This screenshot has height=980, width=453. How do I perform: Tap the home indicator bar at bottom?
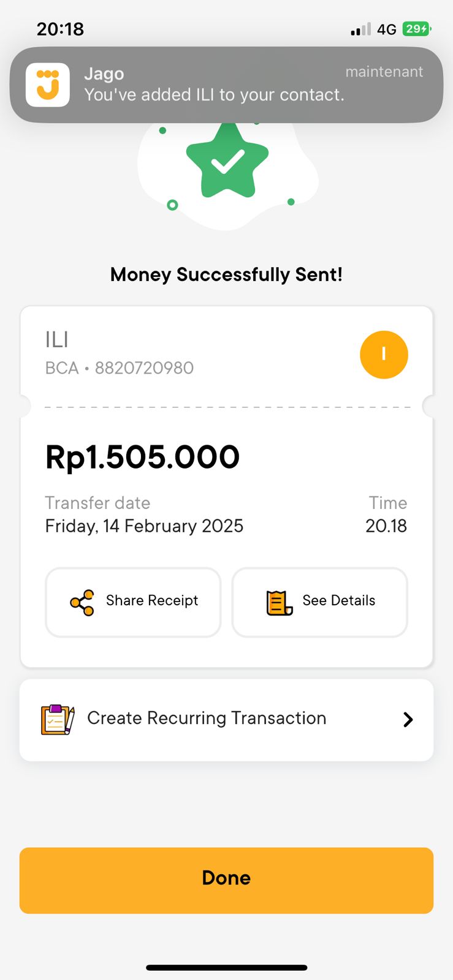226,968
